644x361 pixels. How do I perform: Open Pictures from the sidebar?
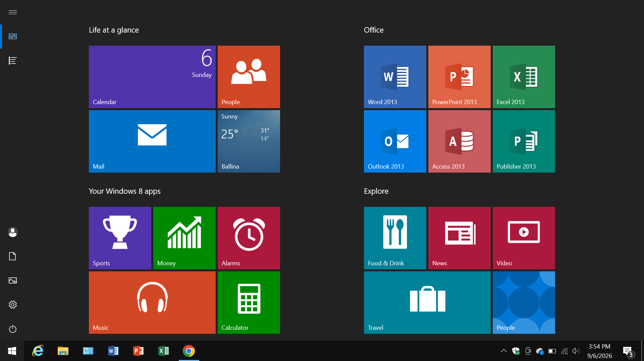coord(13,280)
